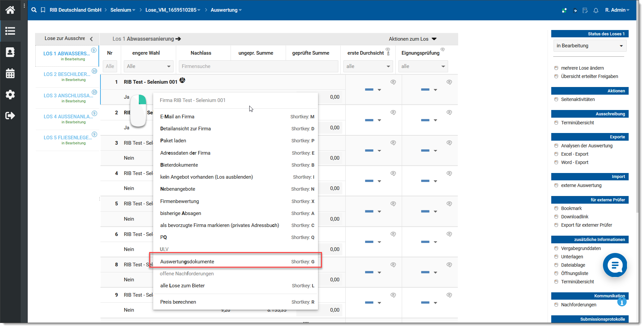644x328 pixels.
Task: Click the notification bell icon
Action: (x=596, y=10)
